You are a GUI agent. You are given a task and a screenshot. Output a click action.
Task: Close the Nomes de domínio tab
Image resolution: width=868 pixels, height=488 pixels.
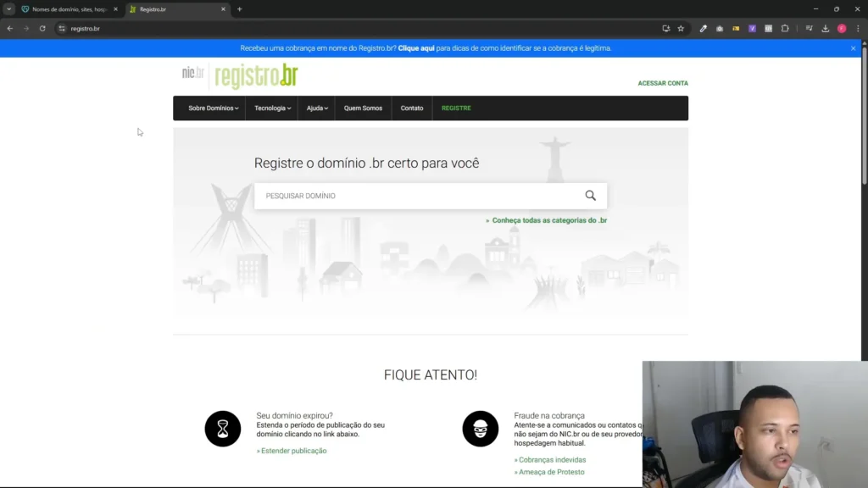pos(115,8)
